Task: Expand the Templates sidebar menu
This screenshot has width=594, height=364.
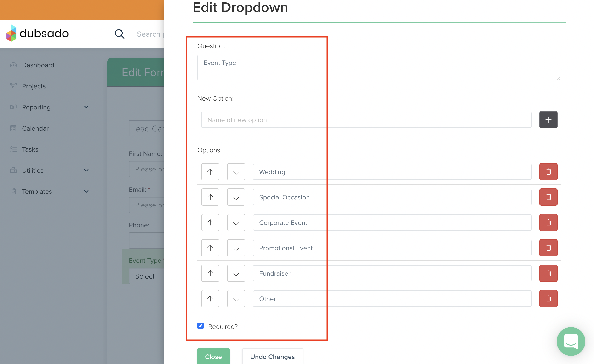Action: coord(86,191)
